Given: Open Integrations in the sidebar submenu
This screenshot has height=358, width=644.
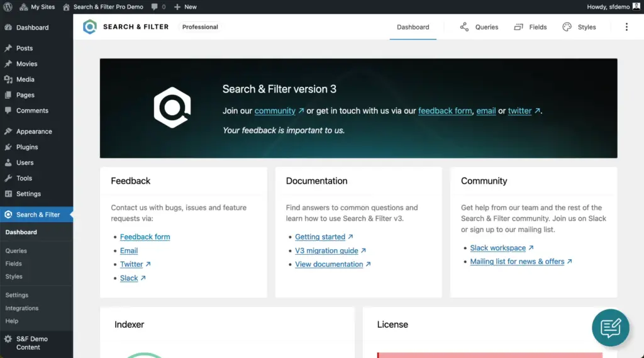Looking at the screenshot, I should pos(22,308).
